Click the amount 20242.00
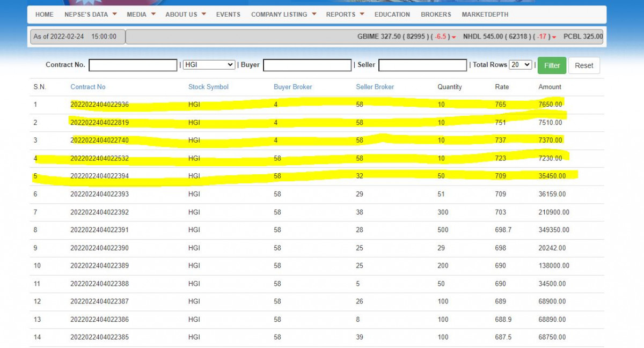Viewport: 644px width, 348px height. (552, 248)
